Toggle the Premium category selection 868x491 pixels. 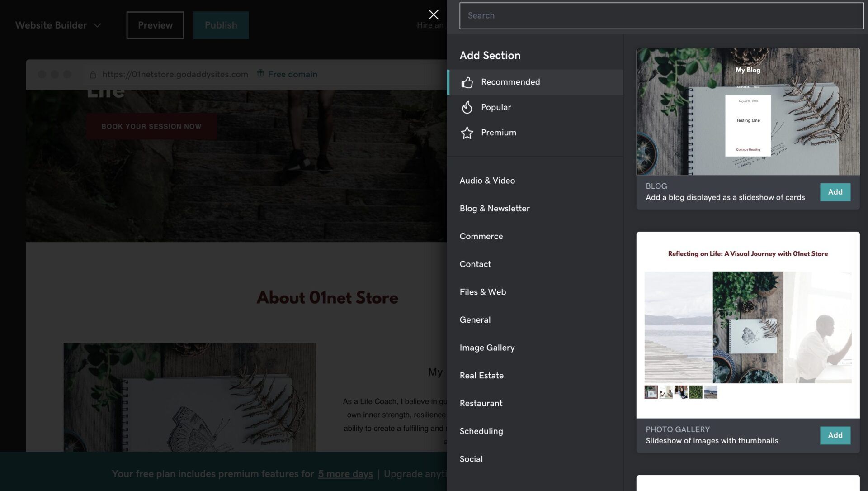pyautogui.click(x=498, y=133)
